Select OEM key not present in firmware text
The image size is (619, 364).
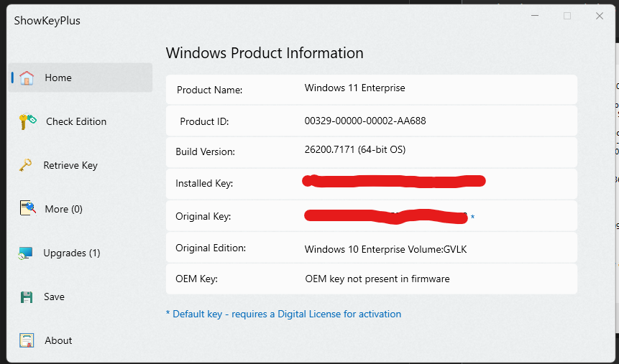377,279
